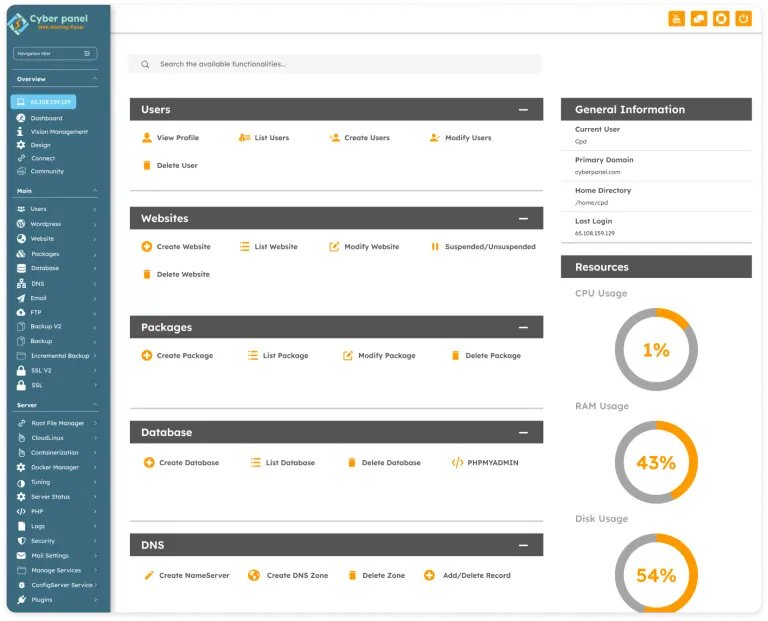Open Add/Delete Record
The image size is (768, 621).
tap(467, 575)
